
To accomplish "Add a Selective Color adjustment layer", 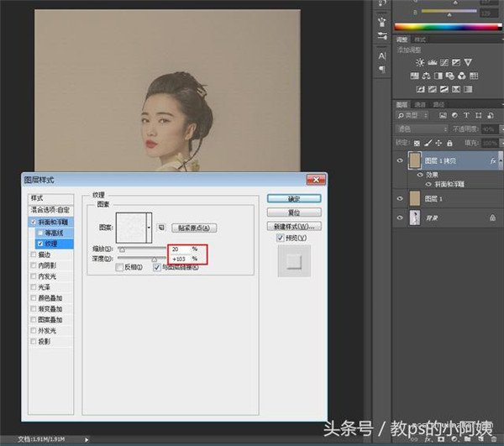I will point(456,89).
